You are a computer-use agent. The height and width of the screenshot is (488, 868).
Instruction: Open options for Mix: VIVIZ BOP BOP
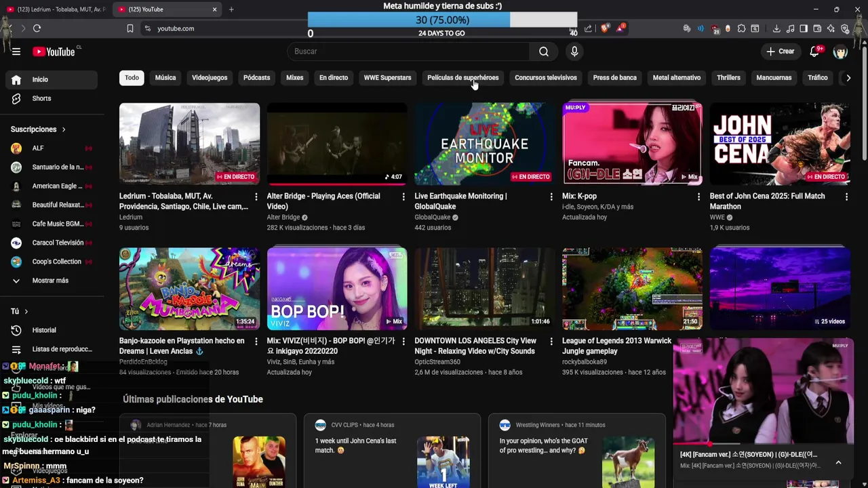point(403,342)
